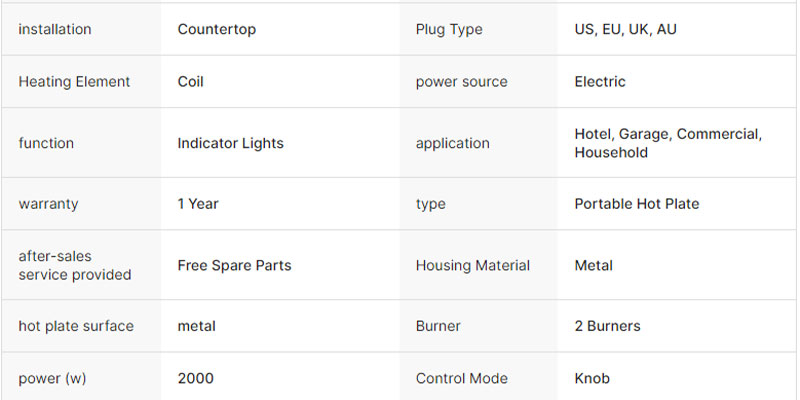Click the 'Heating Element' label
The width and height of the screenshot is (800, 400).
pos(74,82)
